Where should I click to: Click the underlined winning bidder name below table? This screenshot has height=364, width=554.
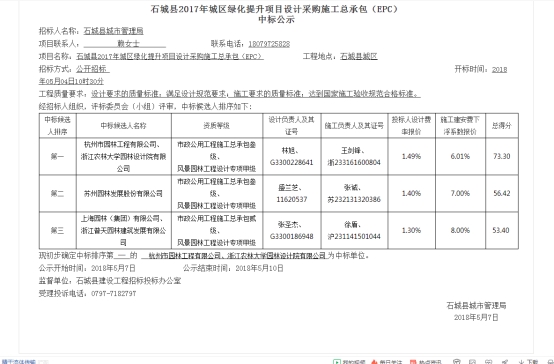click(234, 256)
